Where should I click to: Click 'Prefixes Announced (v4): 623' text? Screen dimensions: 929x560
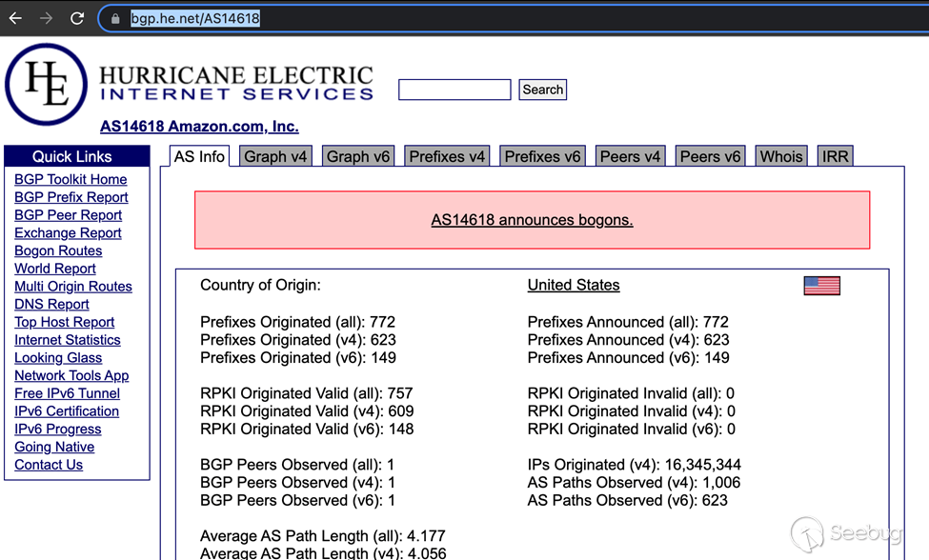pos(629,340)
